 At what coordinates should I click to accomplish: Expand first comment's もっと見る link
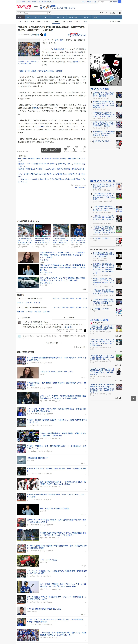pos(69,327)
